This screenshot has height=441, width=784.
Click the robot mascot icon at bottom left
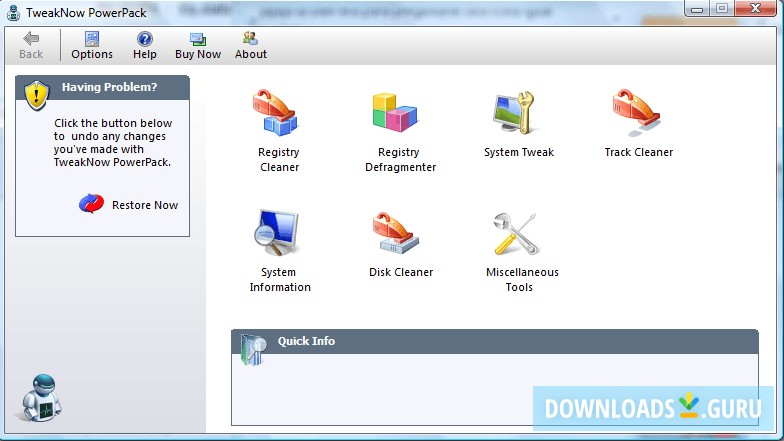click(40, 398)
